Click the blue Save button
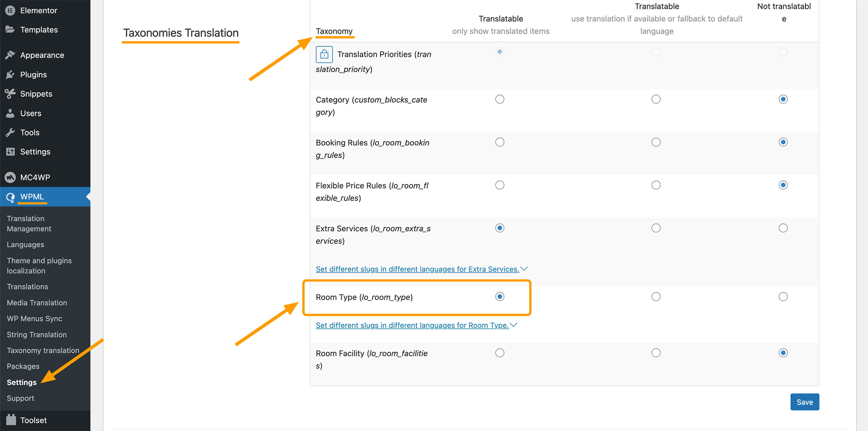Viewport: 868px width, 431px height. (804, 402)
